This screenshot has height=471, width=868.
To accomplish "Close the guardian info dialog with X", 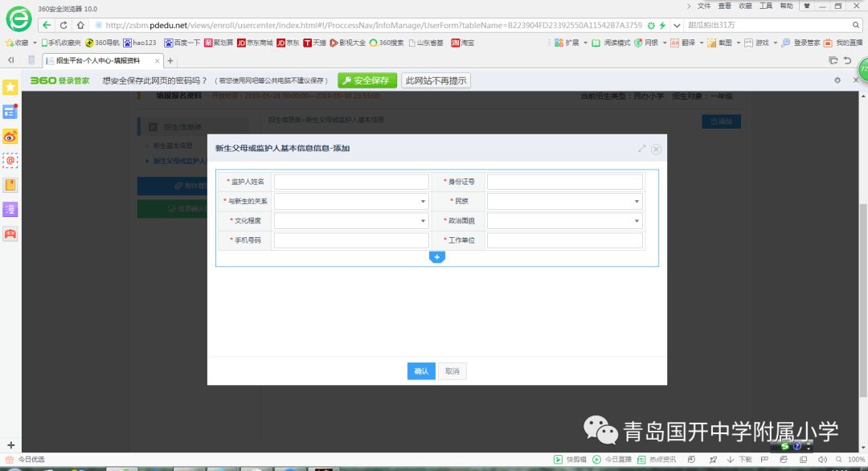I will point(657,149).
